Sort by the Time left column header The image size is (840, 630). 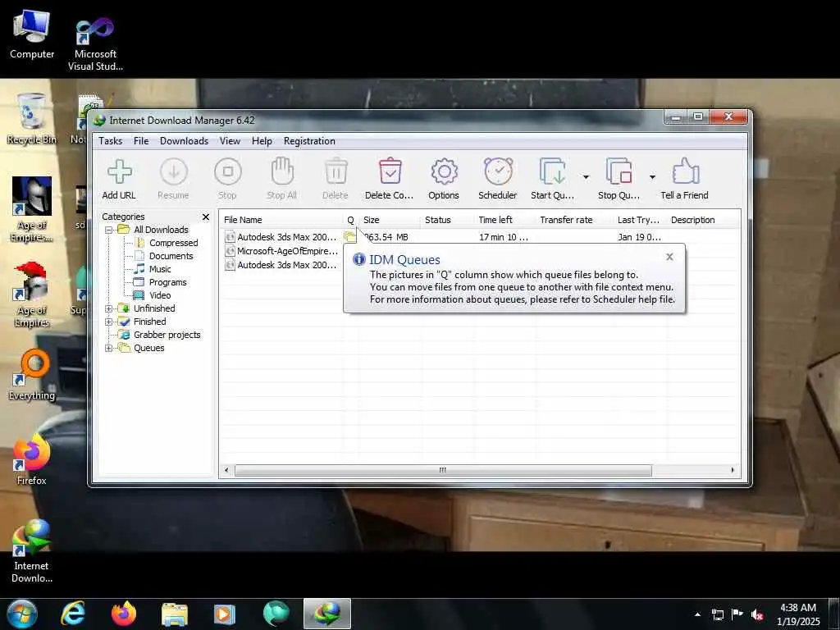(504, 220)
